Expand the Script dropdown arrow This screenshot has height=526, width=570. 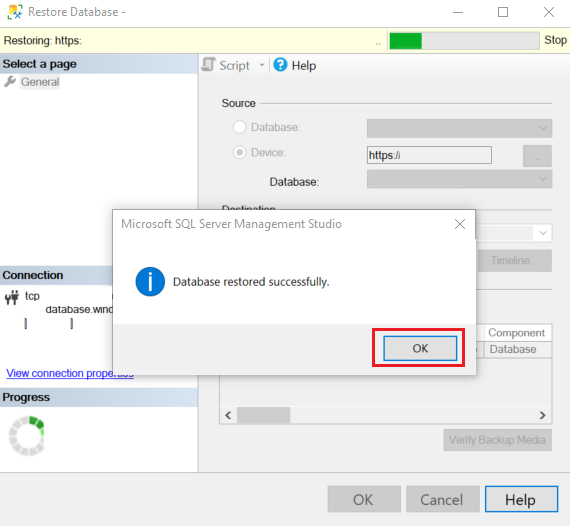click(x=261, y=65)
